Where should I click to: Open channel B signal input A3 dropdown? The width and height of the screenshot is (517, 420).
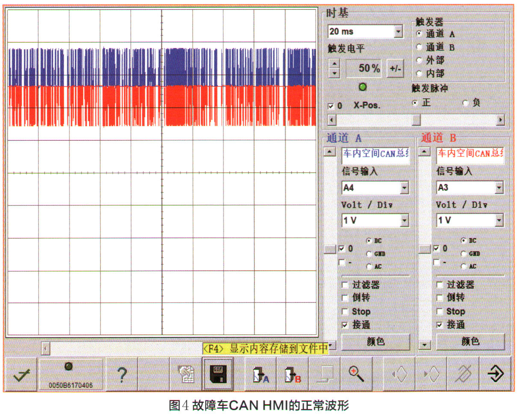pos(499,187)
